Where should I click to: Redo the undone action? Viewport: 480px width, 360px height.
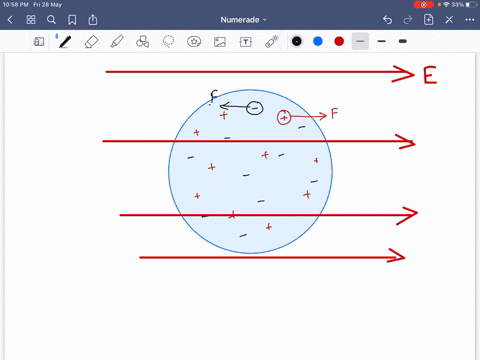click(x=408, y=20)
